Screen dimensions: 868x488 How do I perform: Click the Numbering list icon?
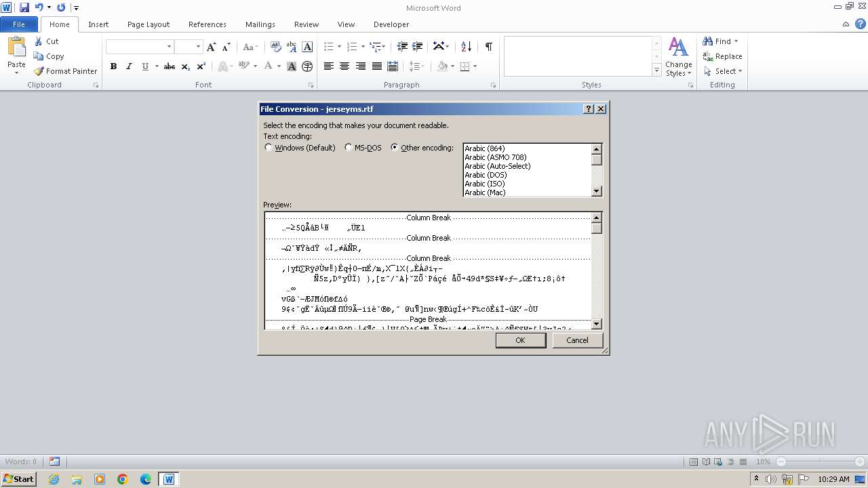tap(352, 47)
